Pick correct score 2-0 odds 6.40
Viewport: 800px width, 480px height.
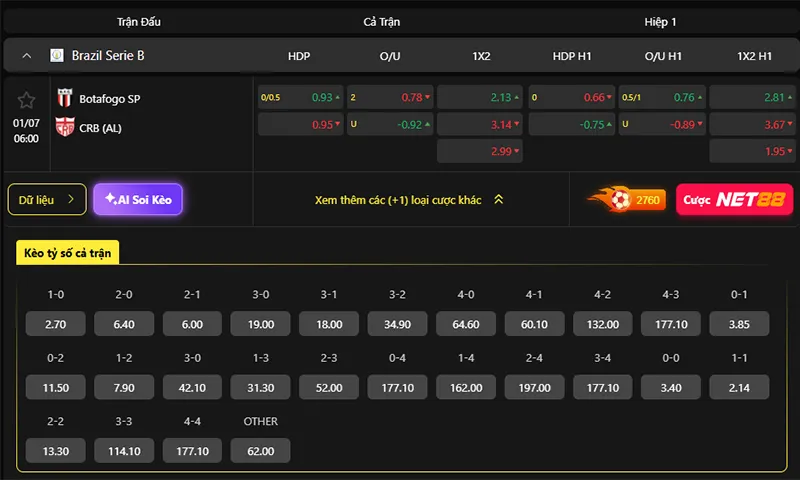(124, 324)
